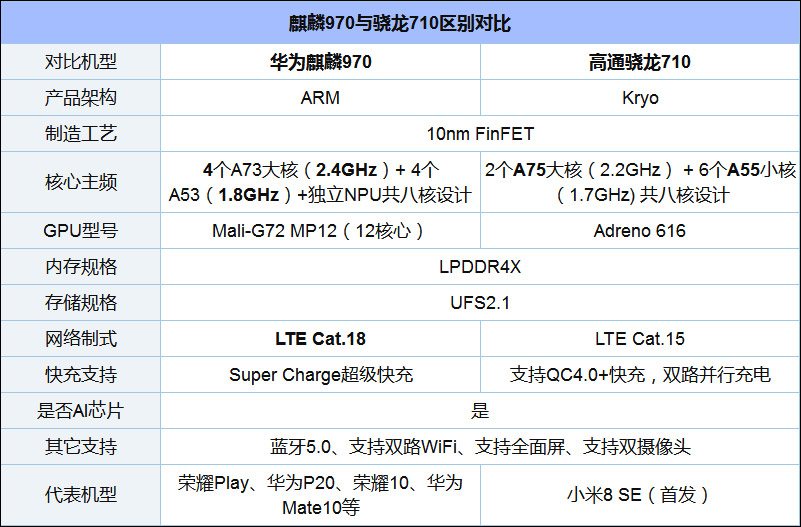Select the 核心主频 row label
This screenshot has height=527, width=801.
[81, 182]
